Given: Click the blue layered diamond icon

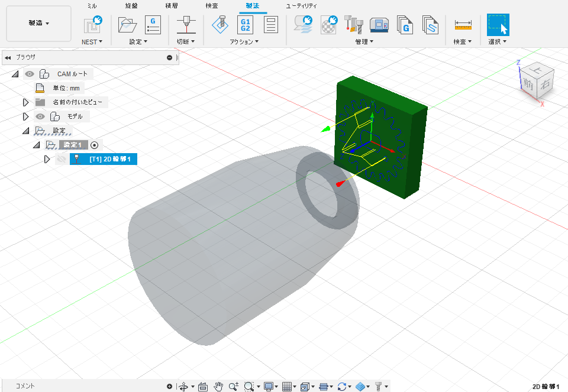Looking at the screenshot, I should coord(360,387).
